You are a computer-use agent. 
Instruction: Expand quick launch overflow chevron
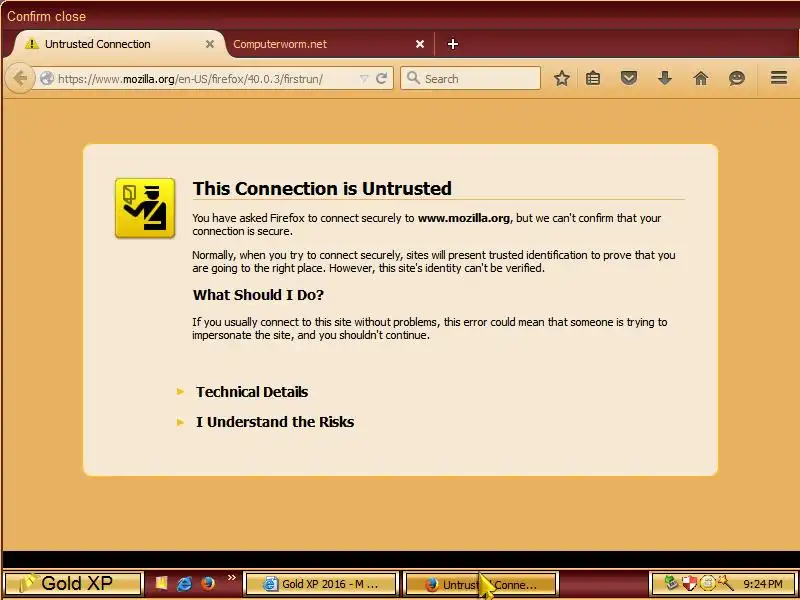[x=232, y=578]
